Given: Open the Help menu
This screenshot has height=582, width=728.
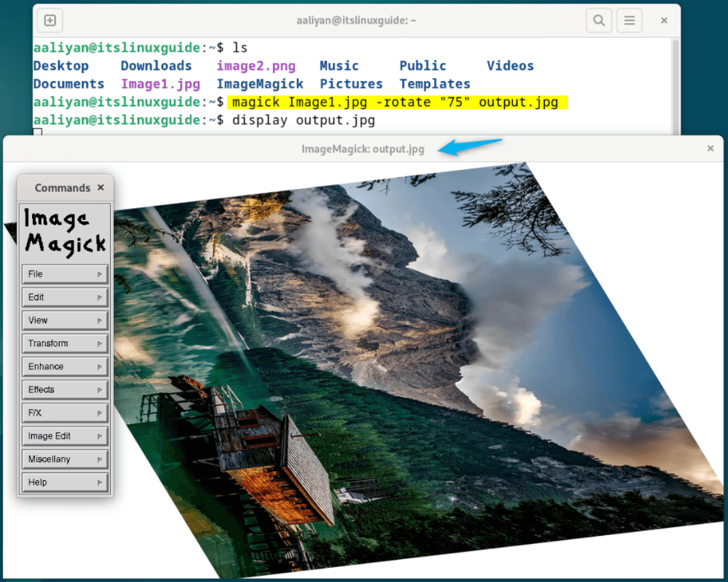Looking at the screenshot, I should (x=65, y=482).
